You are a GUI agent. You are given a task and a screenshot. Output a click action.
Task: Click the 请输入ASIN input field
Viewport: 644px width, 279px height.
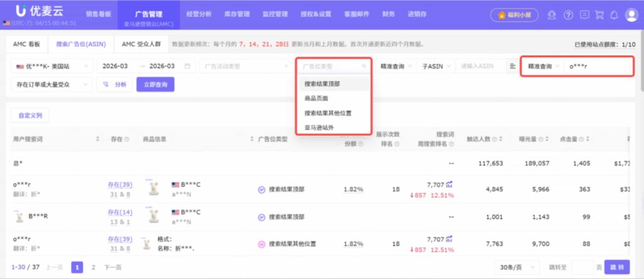point(480,66)
